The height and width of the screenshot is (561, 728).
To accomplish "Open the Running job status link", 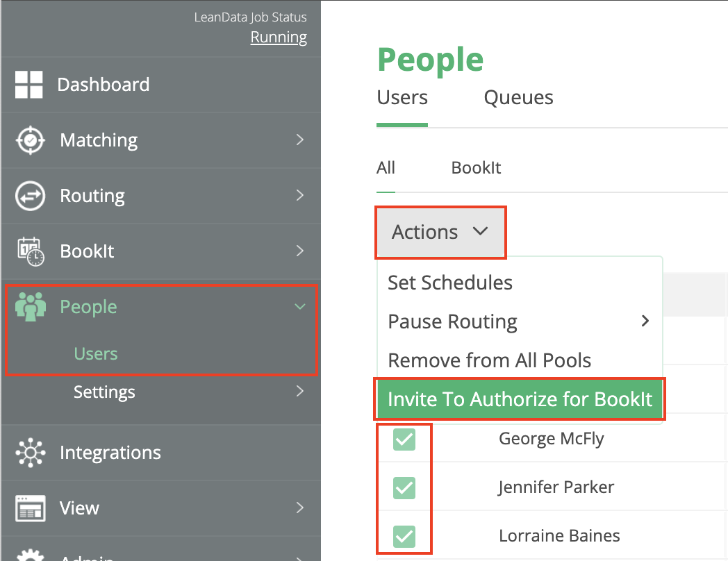I will coord(279,37).
